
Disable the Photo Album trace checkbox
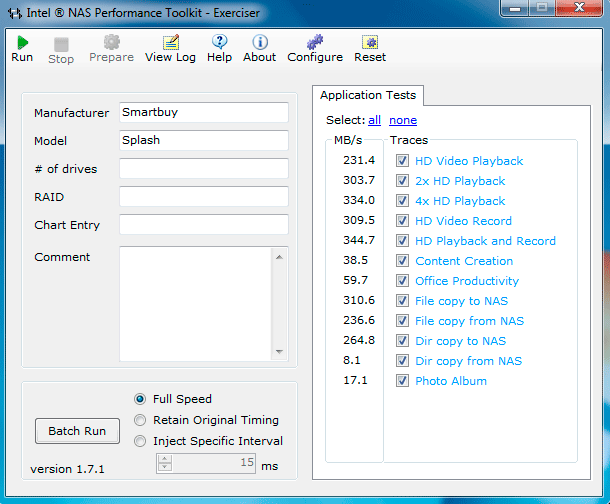tap(402, 381)
